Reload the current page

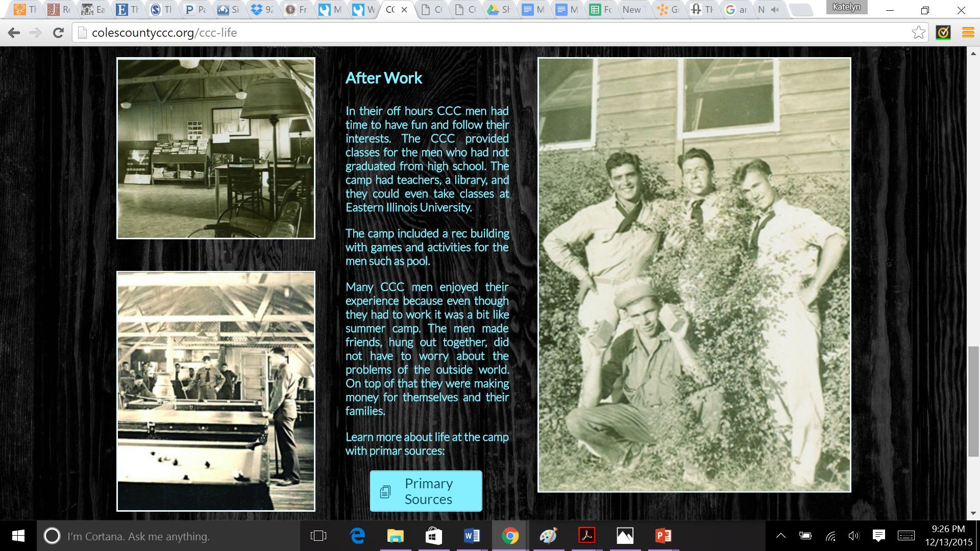pyautogui.click(x=58, y=33)
